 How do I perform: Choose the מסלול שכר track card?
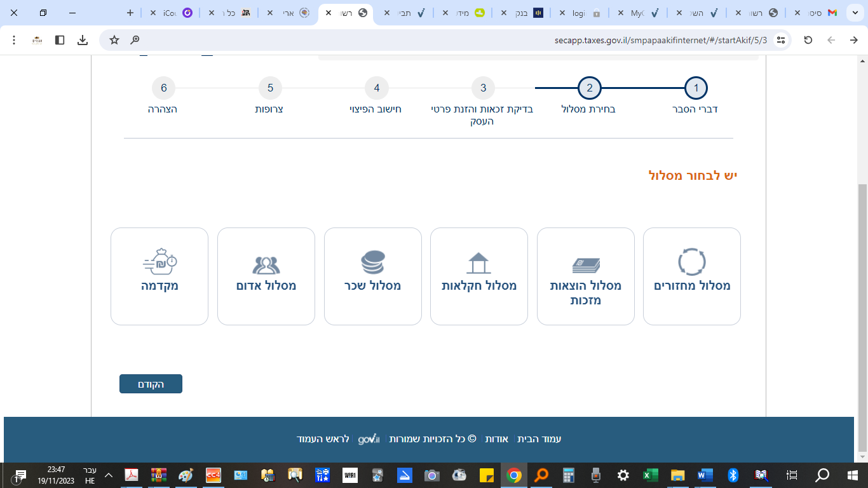tap(373, 276)
